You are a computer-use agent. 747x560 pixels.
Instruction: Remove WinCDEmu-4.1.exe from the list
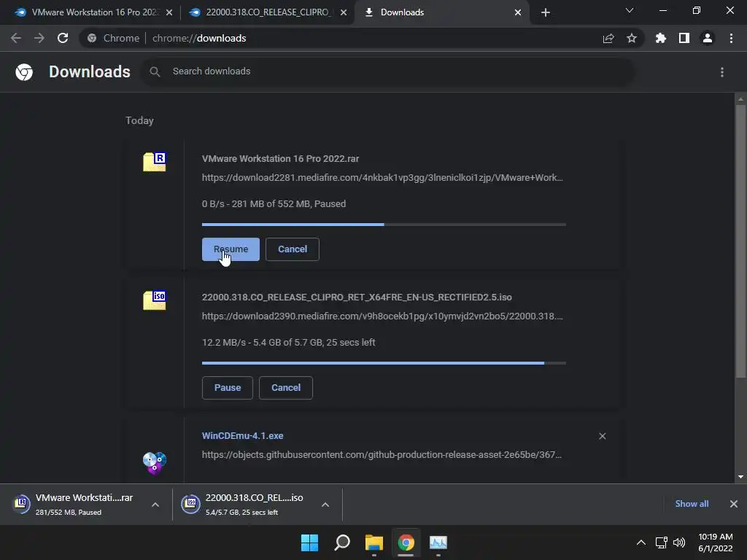pos(602,436)
